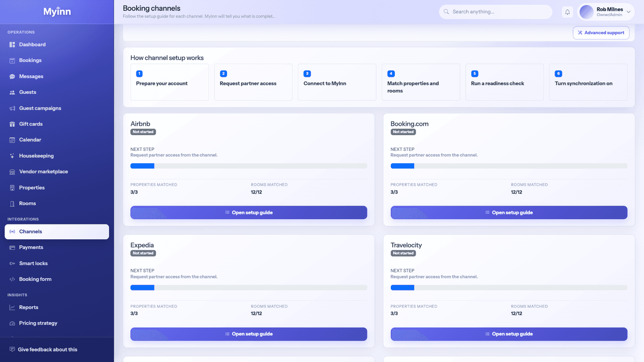This screenshot has width=644, height=362.
Task: Select step 2 Request partner access card
Action: click(253, 82)
